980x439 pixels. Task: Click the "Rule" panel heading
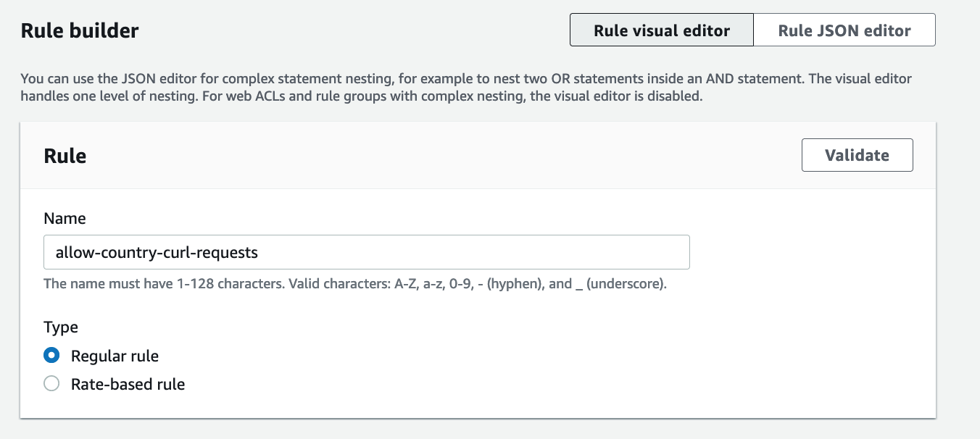pyautogui.click(x=65, y=156)
